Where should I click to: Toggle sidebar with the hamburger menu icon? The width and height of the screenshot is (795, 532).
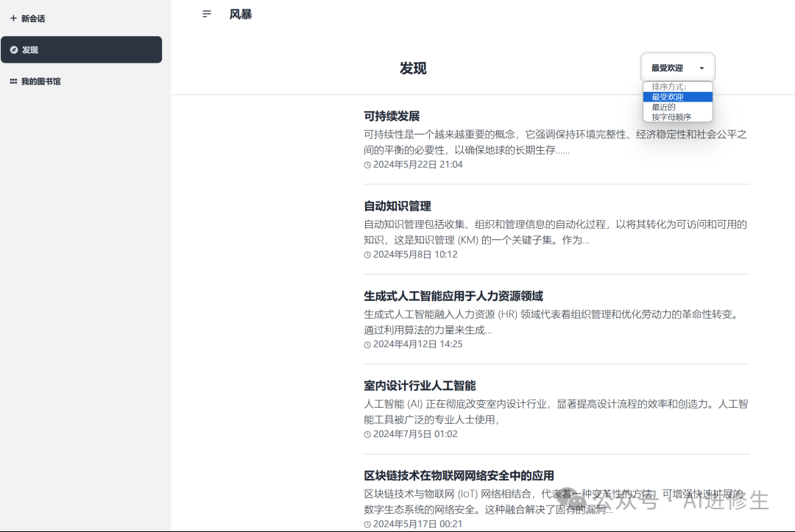click(206, 14)
